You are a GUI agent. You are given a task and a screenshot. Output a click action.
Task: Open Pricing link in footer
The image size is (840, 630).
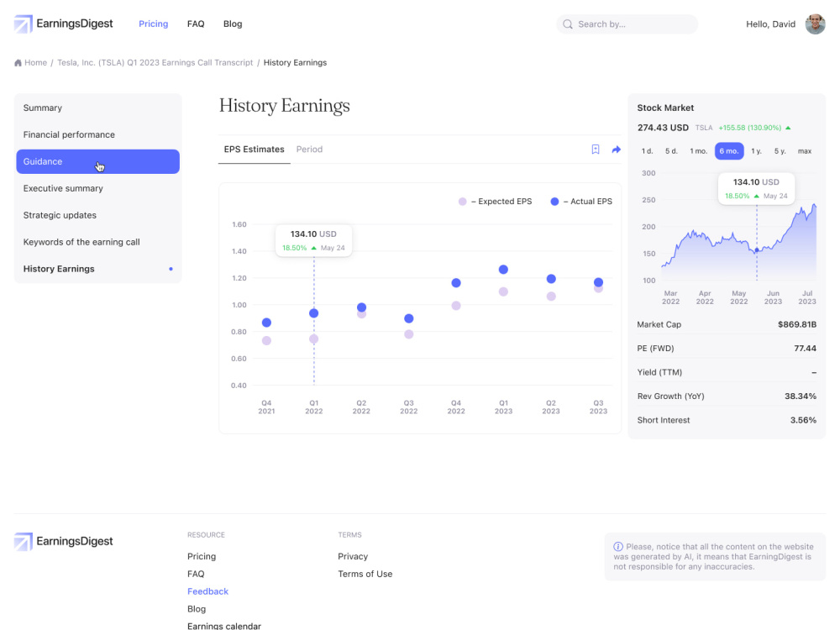202,556
